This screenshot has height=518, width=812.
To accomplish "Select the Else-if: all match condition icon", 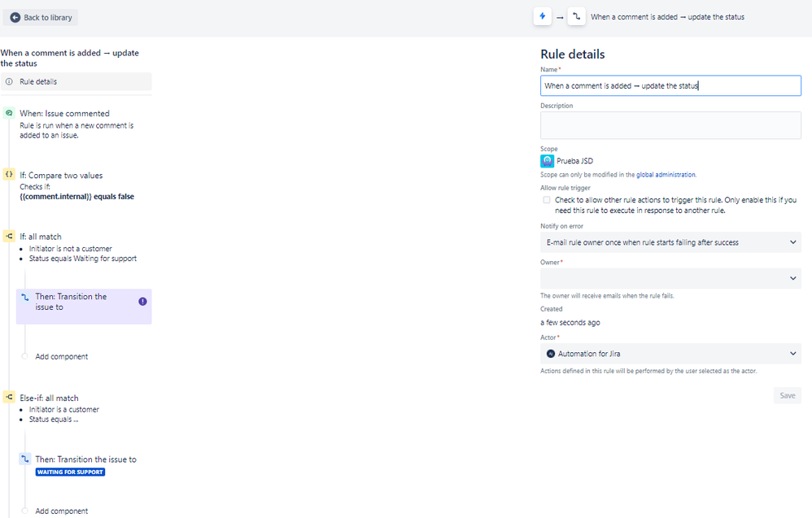I will click(7, 398).
